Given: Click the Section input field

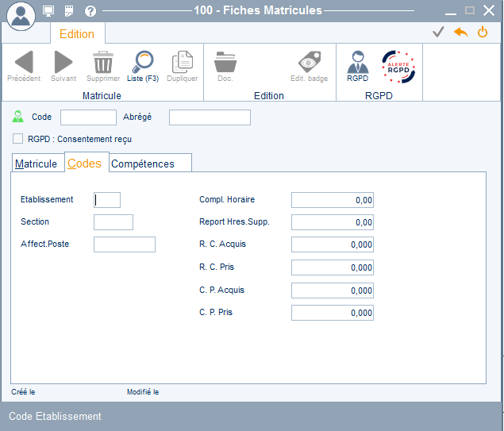Looking at the screenshot, I should 113,222.
